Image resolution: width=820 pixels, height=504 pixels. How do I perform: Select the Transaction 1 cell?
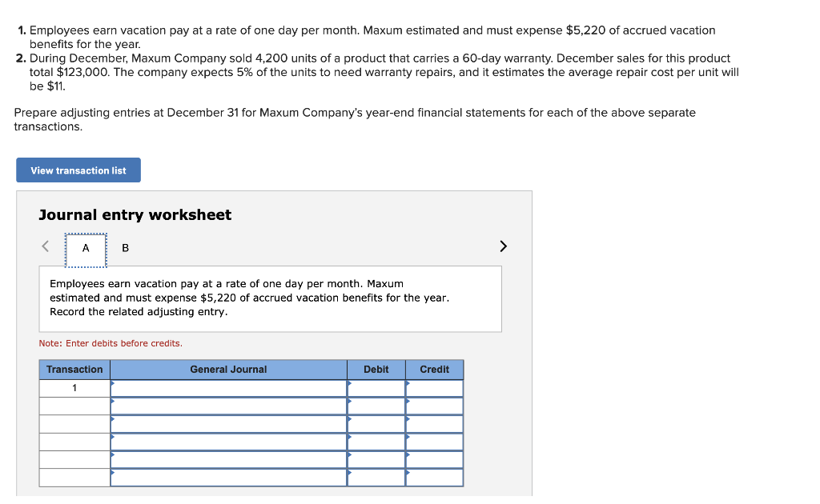tap(74, 387)
